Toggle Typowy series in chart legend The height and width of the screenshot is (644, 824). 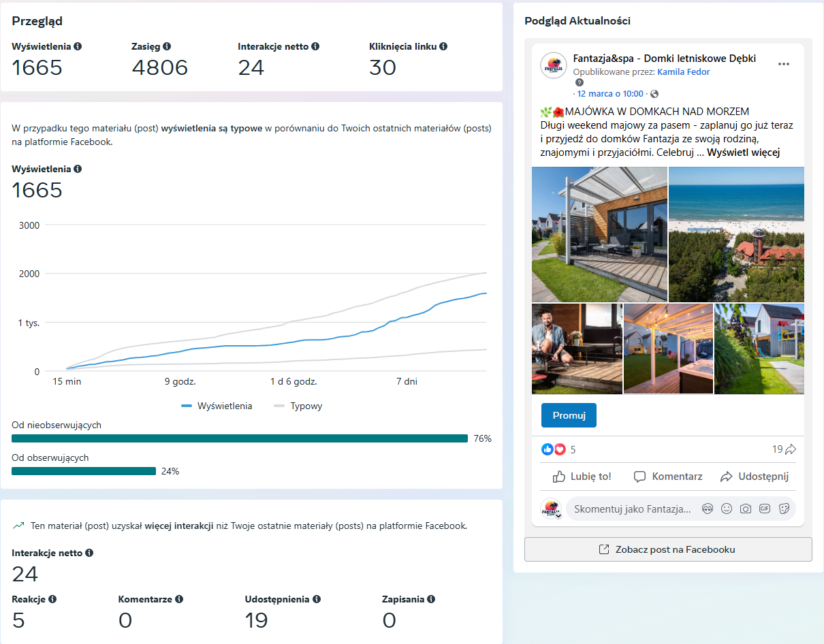pos(298,406)
